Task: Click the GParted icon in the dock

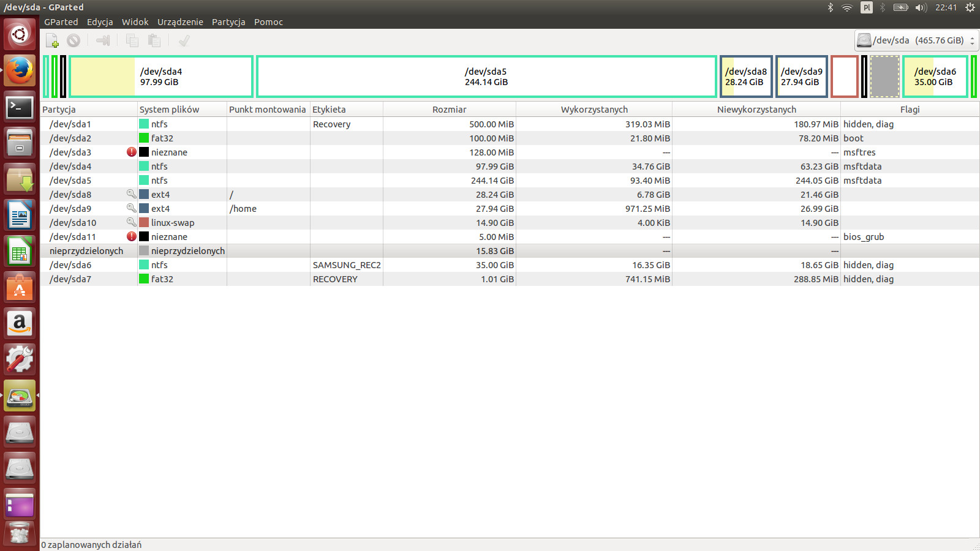Action: tap(20, 395)
